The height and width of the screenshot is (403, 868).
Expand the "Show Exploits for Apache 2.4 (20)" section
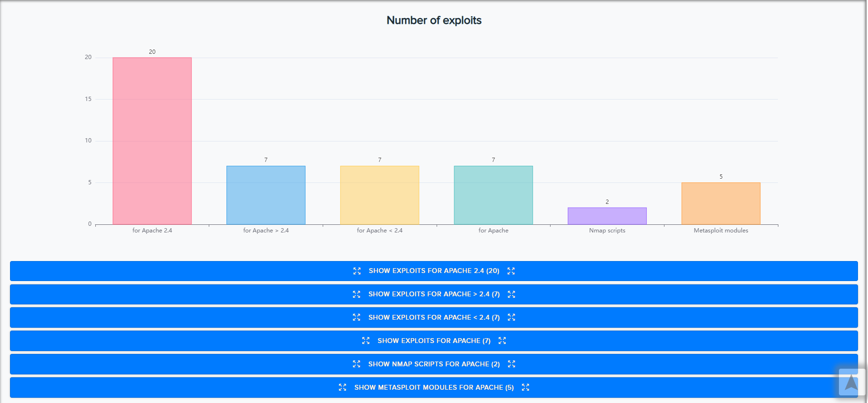coord(434,271)
